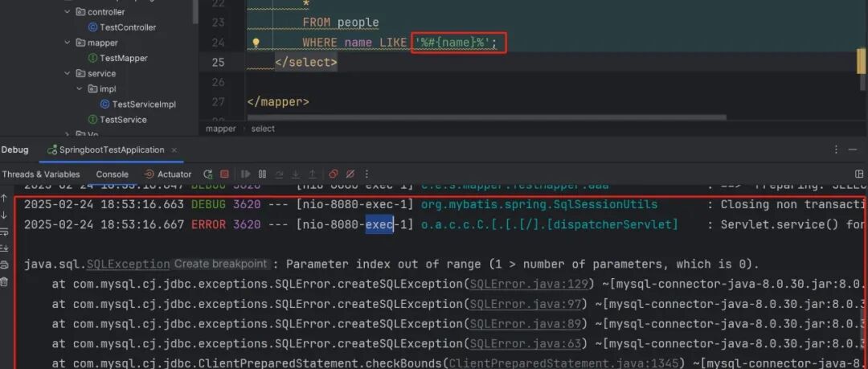Click the editor horizontal scrollbar
868x369 pixels.
[486, 117]
